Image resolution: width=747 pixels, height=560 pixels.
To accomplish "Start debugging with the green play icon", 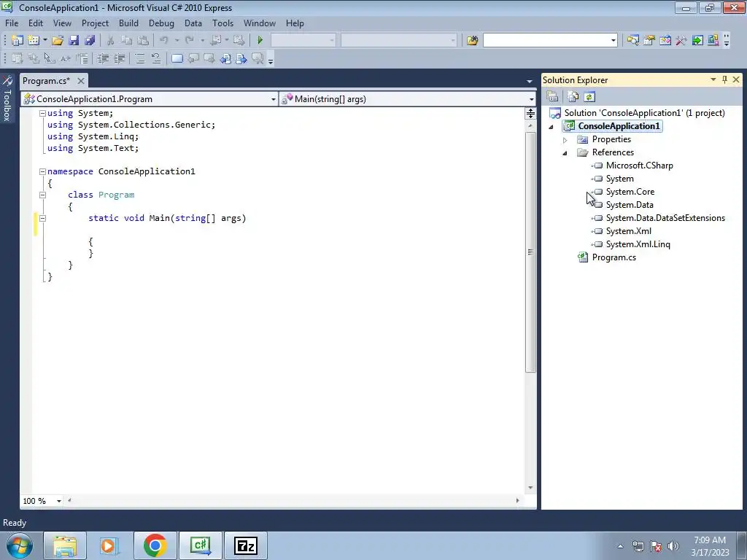I will (x=260, y=41).
